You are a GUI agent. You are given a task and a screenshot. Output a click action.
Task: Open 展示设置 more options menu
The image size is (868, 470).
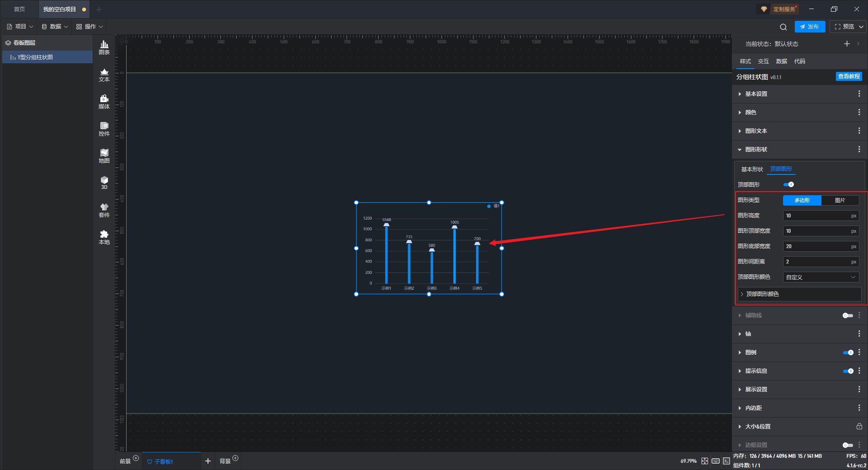(859, 389)
